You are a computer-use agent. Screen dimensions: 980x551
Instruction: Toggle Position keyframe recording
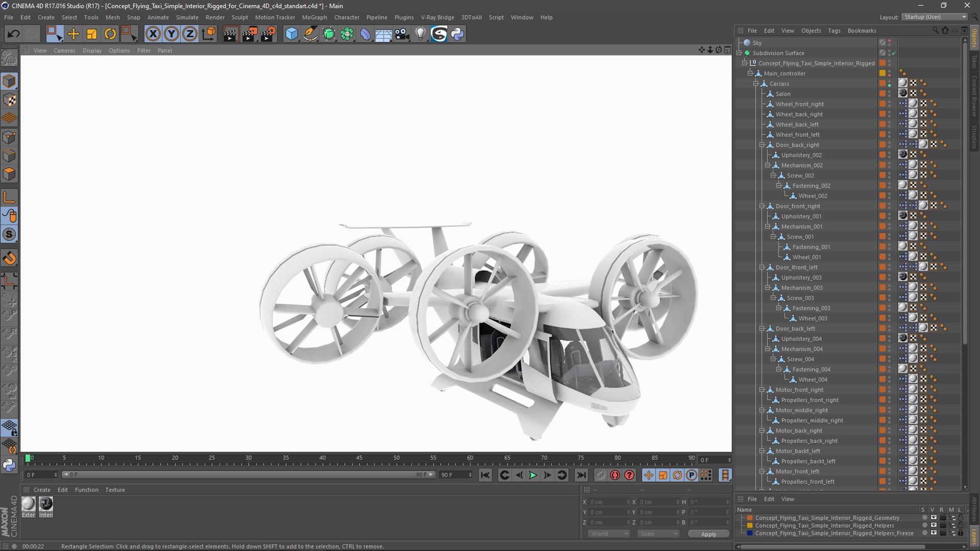[648, 475]
